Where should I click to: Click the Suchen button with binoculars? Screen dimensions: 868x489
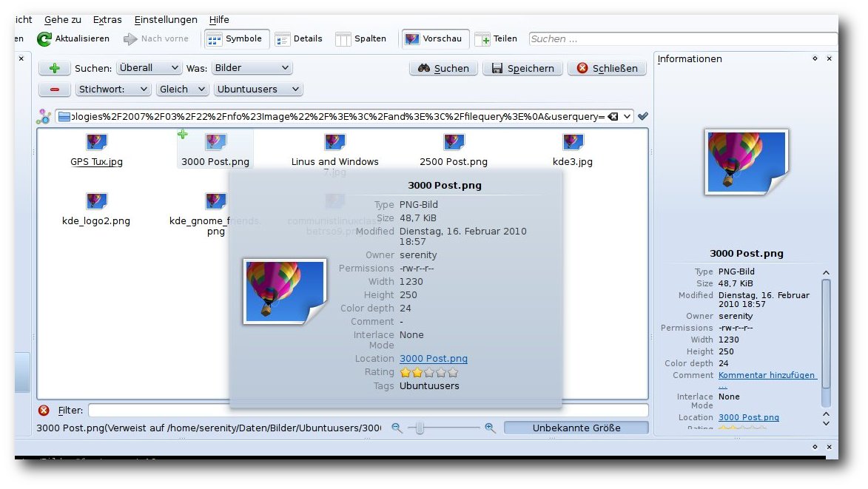443,68
